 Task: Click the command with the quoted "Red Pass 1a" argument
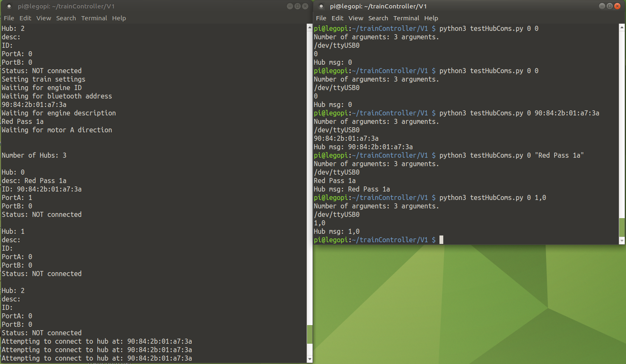click(511, 155)
